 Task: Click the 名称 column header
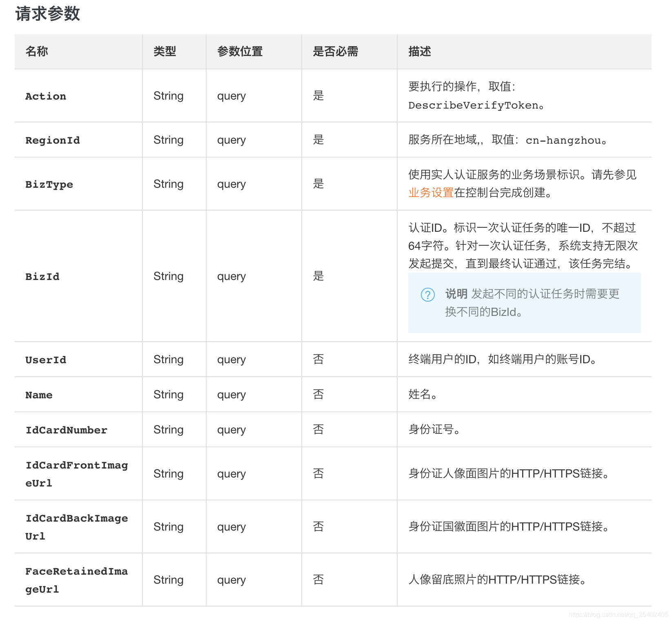click(x=37, y=51)
